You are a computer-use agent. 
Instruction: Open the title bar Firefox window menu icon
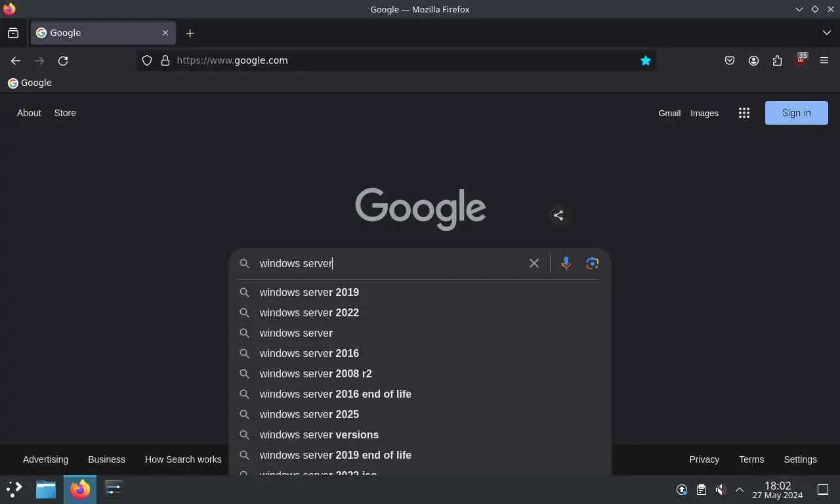pyautogui.click(x=9, y=9)
